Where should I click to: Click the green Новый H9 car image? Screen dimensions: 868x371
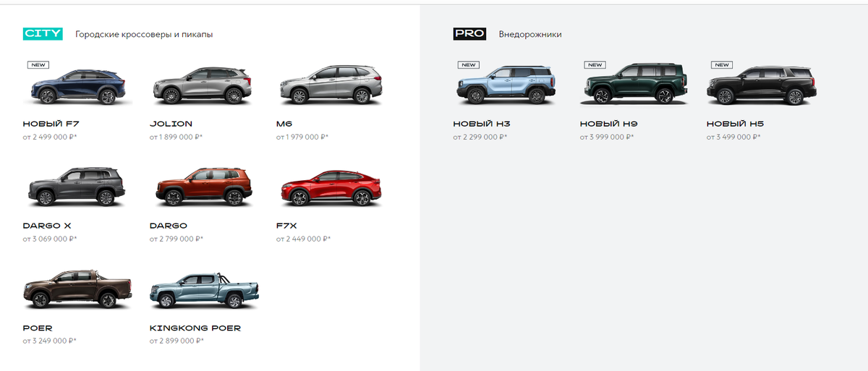click(634, 85)
